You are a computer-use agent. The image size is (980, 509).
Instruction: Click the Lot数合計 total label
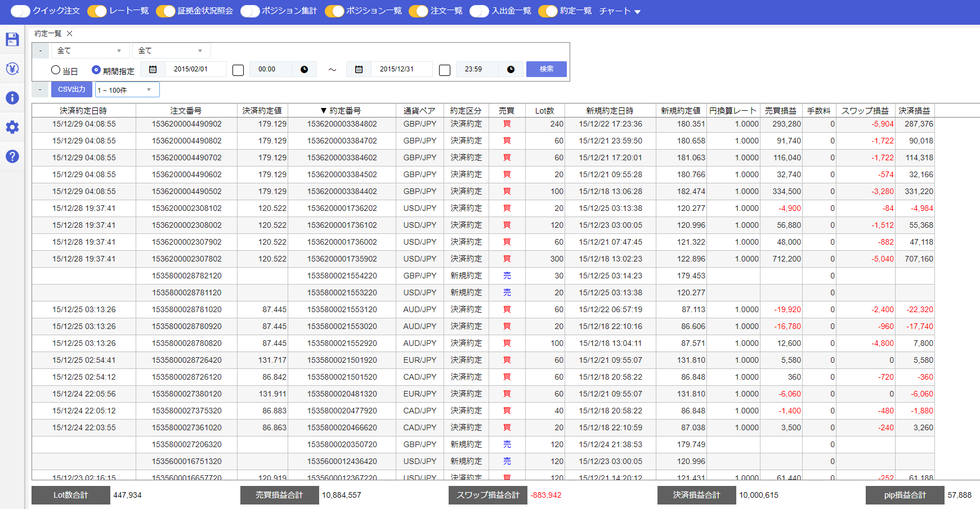[71, 496]
